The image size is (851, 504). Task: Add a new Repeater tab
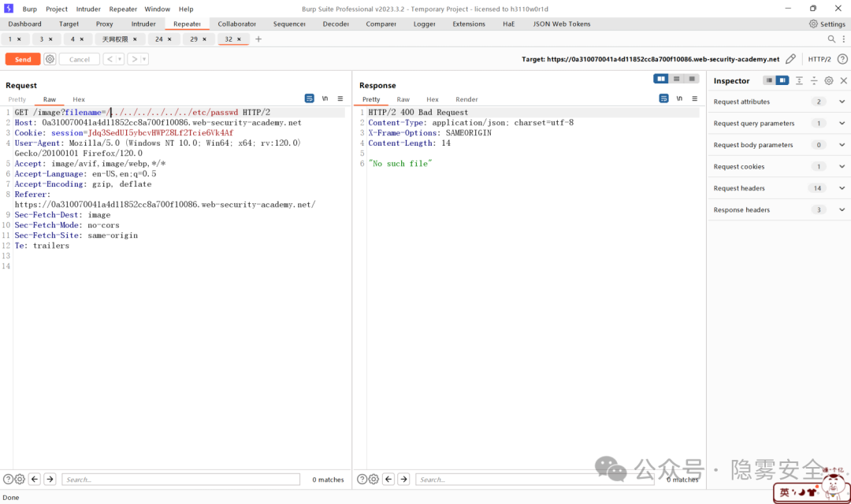pos(258,39)
